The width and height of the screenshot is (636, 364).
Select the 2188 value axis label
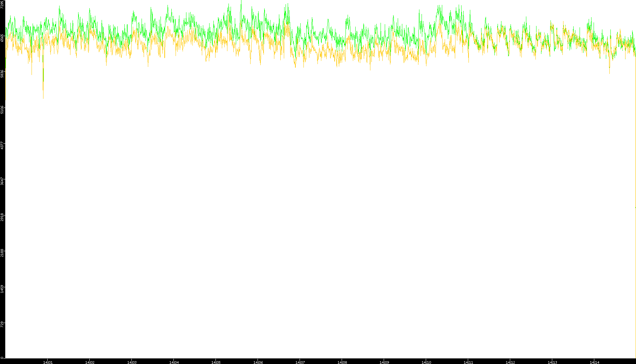coord(2,253)
